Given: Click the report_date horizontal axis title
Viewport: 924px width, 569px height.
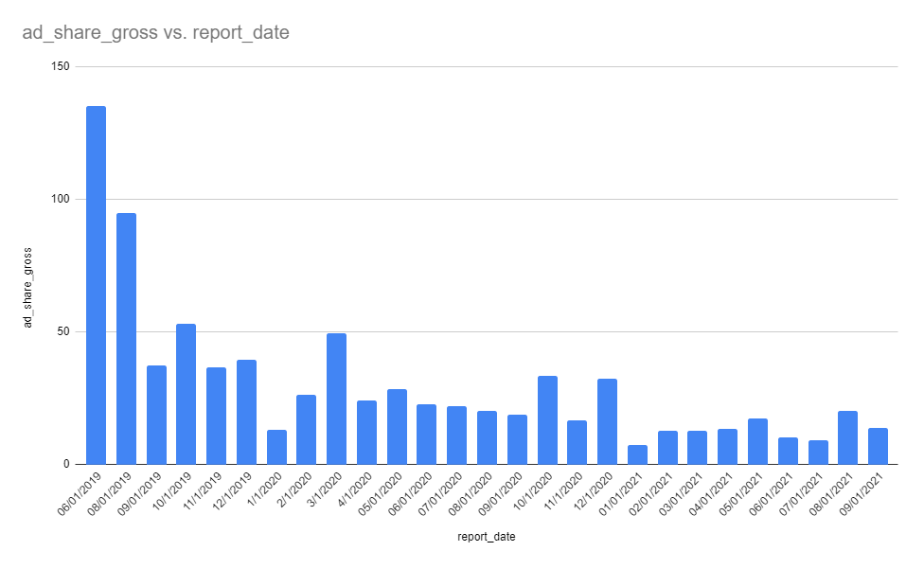Looking at the screenshot, I should (487, 537).
